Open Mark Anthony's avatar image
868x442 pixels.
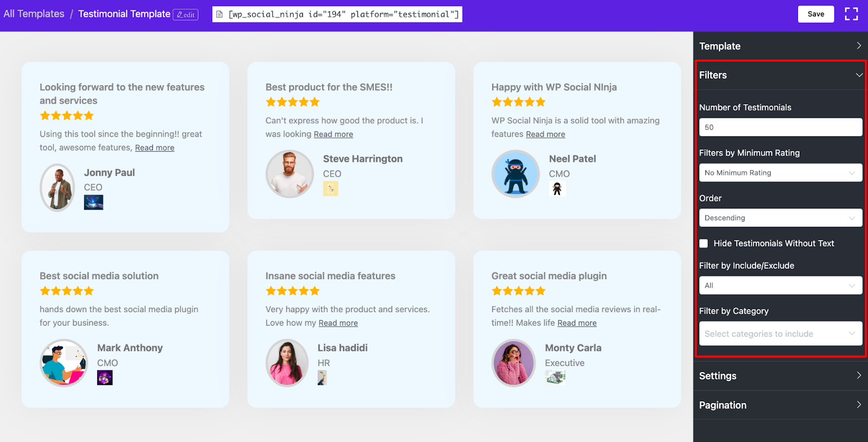[64, 363]
